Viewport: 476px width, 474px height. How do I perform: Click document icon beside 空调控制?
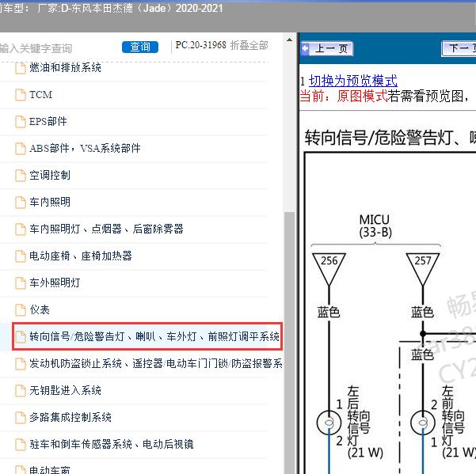click(21, 176)
